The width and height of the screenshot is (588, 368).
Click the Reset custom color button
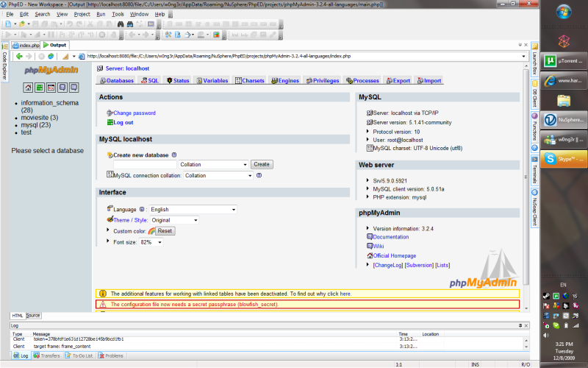point(165,231)
